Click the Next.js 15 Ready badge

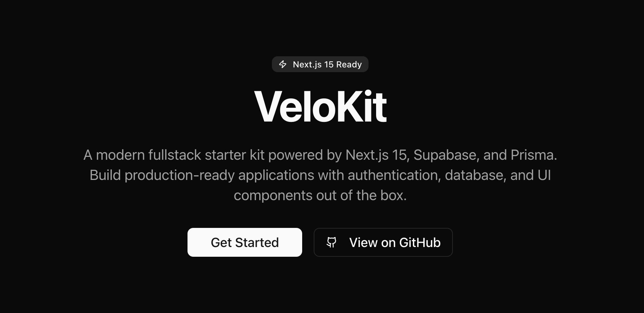point(320,64)
